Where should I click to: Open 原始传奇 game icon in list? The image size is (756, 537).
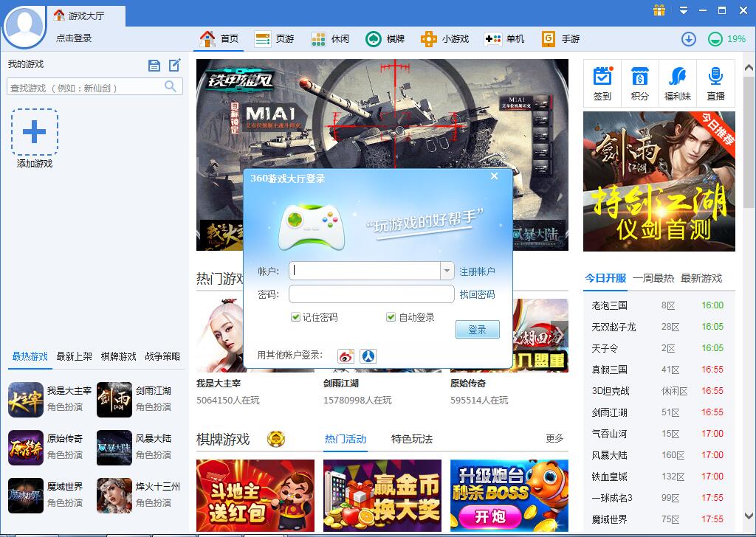coord(26,448)
